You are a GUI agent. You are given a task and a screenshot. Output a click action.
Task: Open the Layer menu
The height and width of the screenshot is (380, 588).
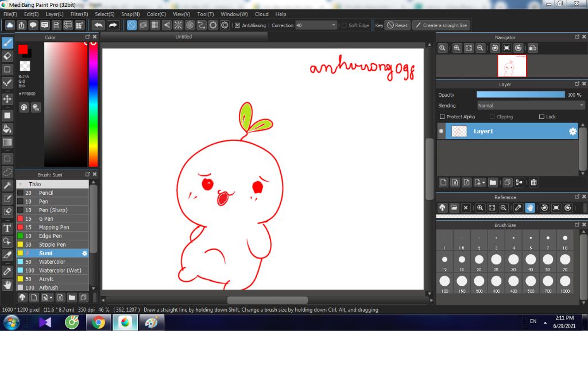tap(55, 14)
